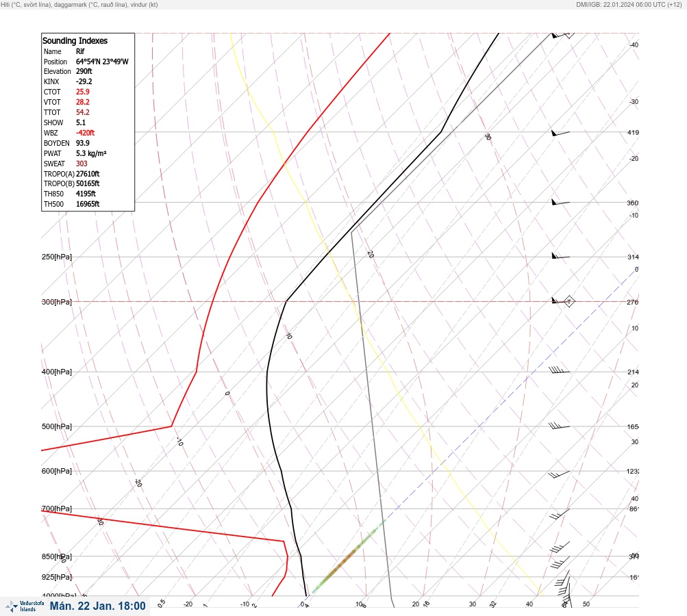Screen dimensions: 687x616
Task: Click the BOYDEN value 93.9
Action: point(83,143)
